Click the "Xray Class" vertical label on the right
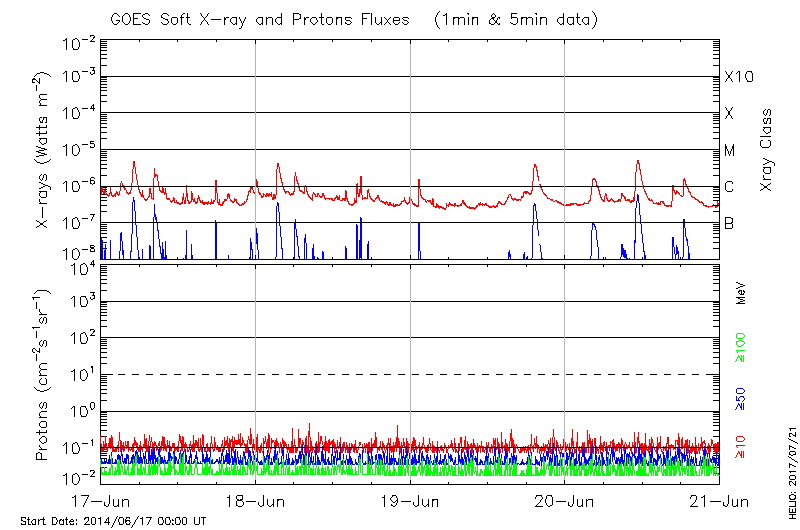The width and height of the screenshot is (800, 530). coord(766,150)
